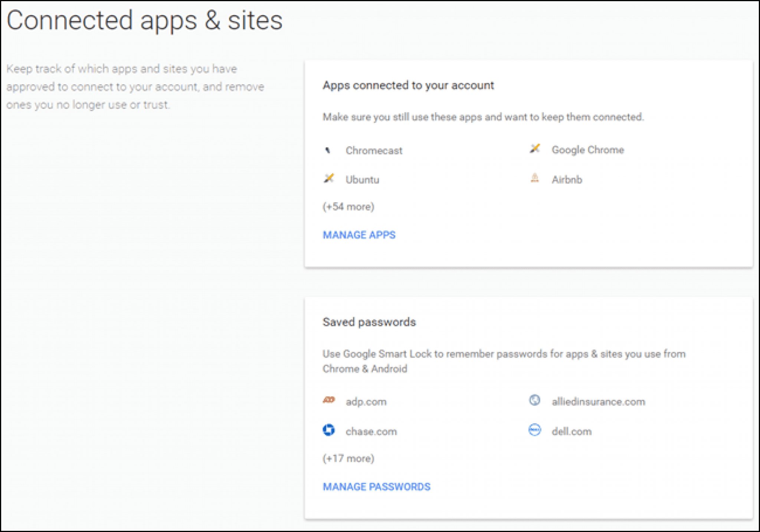The width and height of the screenshot is (760, 532).
Task: Click the alliedinsurance.com saved password entry
Action: tap(598, 402)
